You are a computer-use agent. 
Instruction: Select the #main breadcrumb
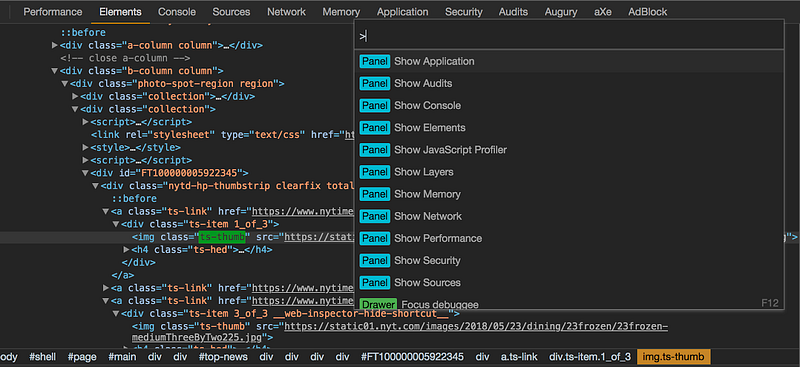pyautogui.click(x=122, y=356)
